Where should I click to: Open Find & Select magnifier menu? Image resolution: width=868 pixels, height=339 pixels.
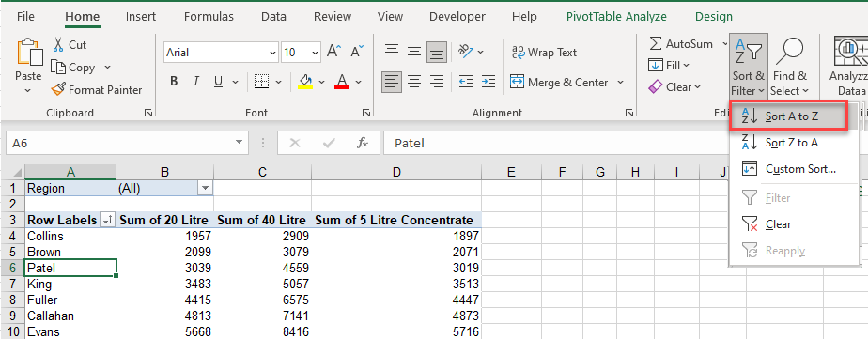pos(790,68)
